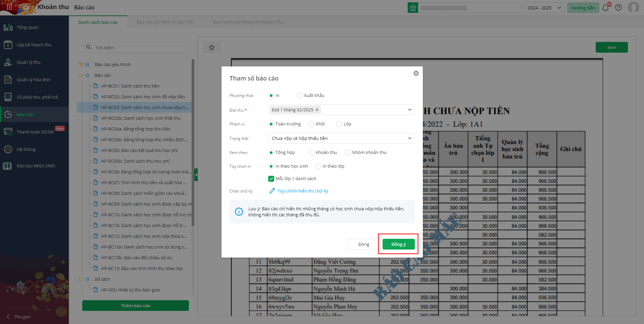Click the star icon beside Báo cáo yêu thích

click(x=81, y=64)
